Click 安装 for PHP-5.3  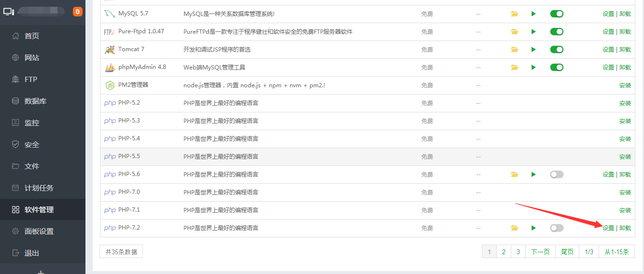[x=625, y=121]
